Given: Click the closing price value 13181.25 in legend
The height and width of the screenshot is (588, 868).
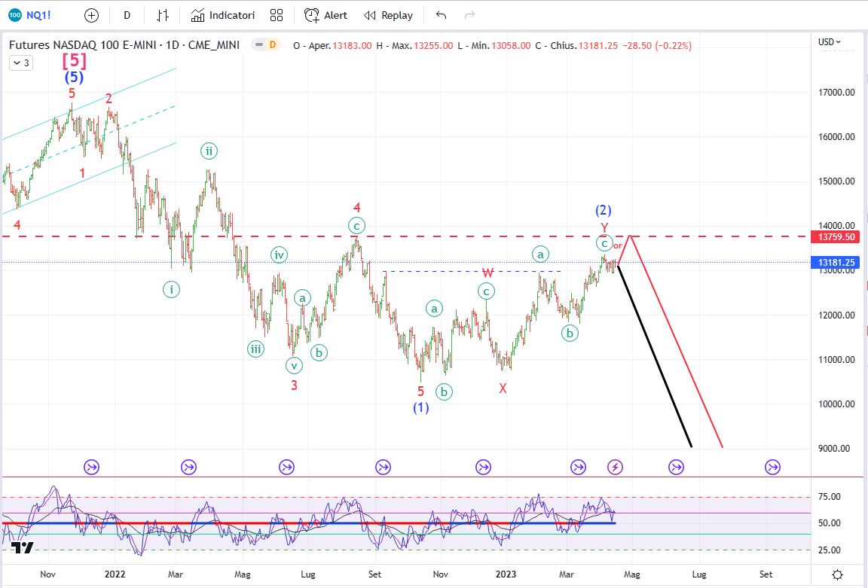Looking at the screenshot, I should pyautogui.click(x=598, y=45).
